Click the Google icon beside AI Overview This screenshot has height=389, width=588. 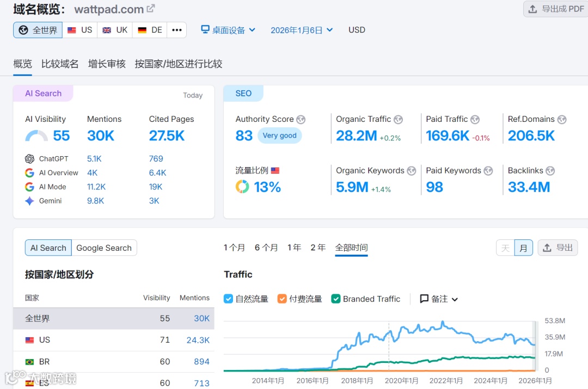29,173
